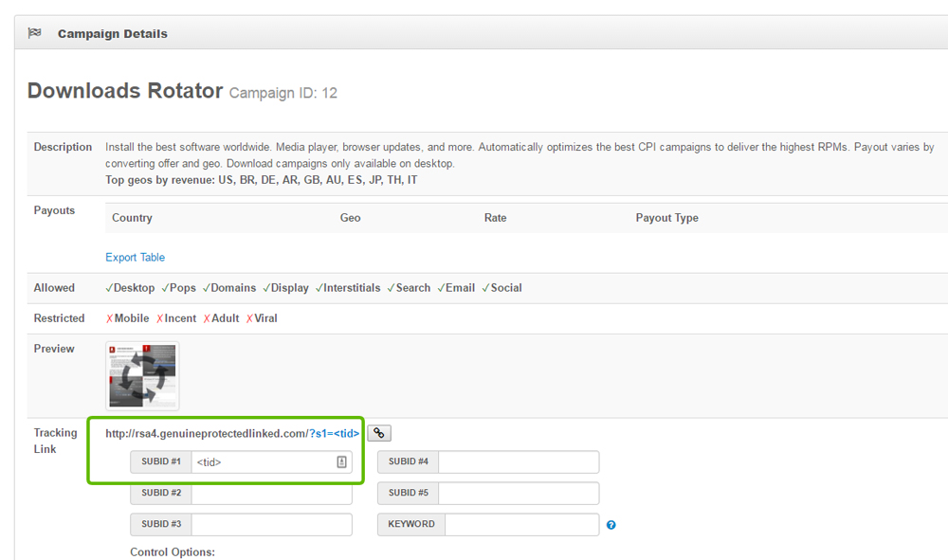This screenshot has width=948, height=560.
Task: Click the green checkmark next to Desktop
Action: tap(109, 288)
